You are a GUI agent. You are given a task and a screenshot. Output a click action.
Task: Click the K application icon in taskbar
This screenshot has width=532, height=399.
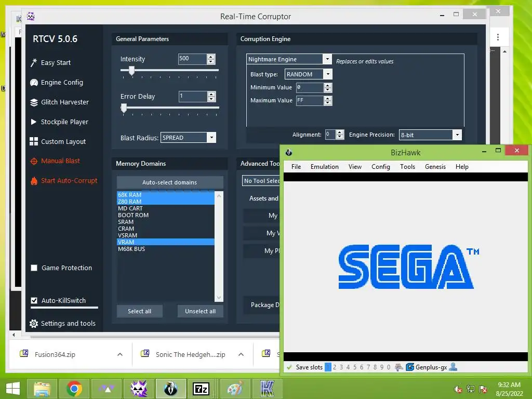click(x=267, y=389)
